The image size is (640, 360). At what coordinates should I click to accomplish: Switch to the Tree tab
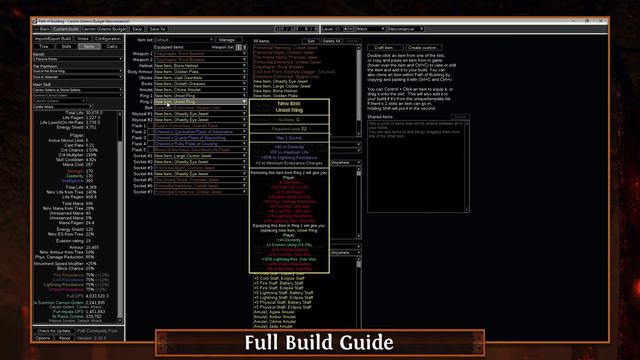(x=44, y=47)
